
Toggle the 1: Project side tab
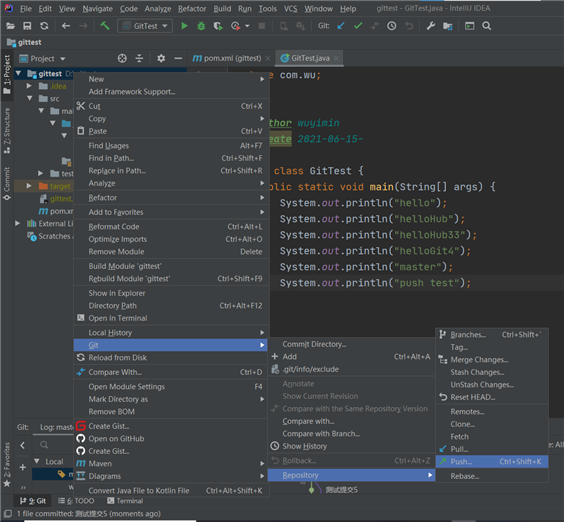pyautogui.click(x=7, y=74)
